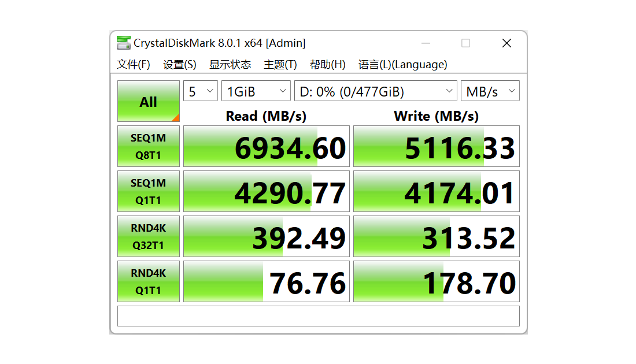Click the Write (MB/s) column header

[x=436, y=116]
